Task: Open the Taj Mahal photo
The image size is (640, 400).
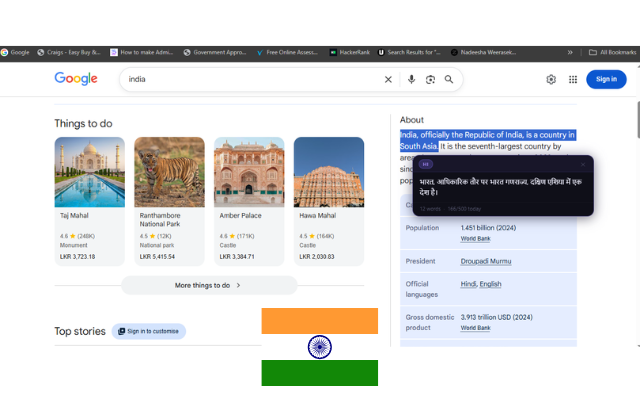Action: 90,172
